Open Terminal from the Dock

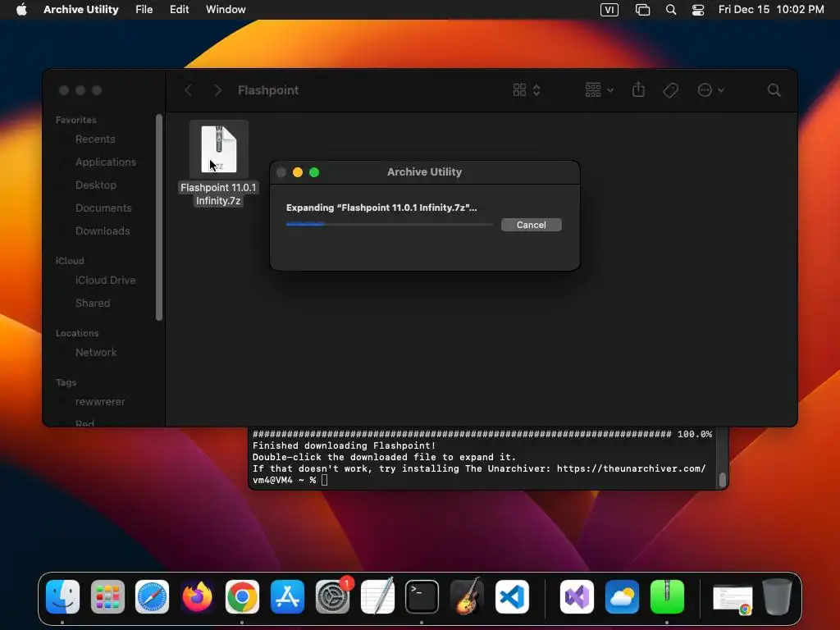(x=422, y=597)
